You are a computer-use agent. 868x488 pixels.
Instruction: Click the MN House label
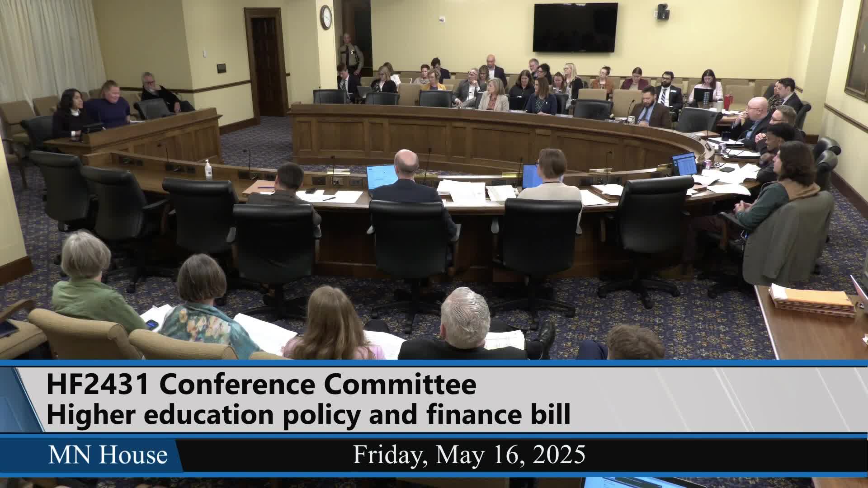point(108,455)
